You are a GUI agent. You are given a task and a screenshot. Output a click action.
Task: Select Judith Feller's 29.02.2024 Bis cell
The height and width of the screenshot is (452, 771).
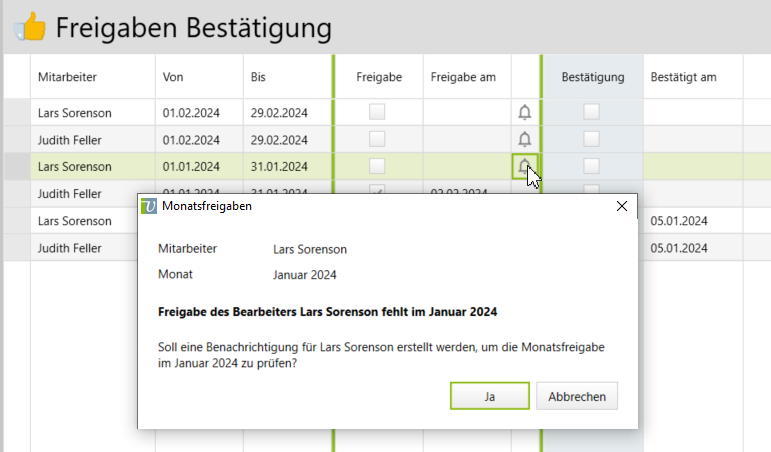pos(279,140)
